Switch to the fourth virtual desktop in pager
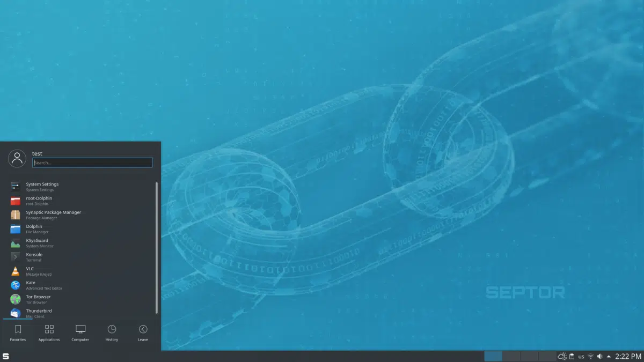Viewport: 644px width, 362px height. pyautogui.click(x=547, y=356)
